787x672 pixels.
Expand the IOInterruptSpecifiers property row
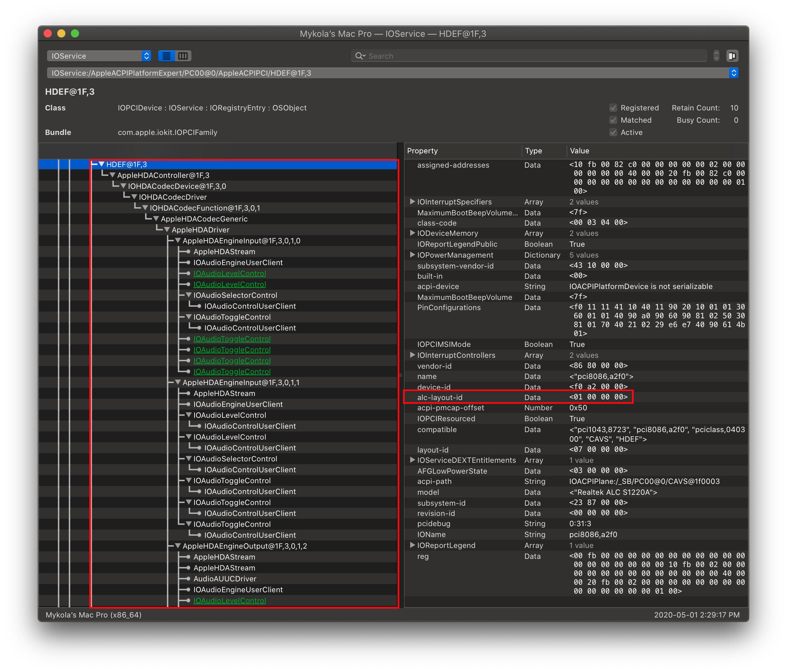click(x=412, y=202)
